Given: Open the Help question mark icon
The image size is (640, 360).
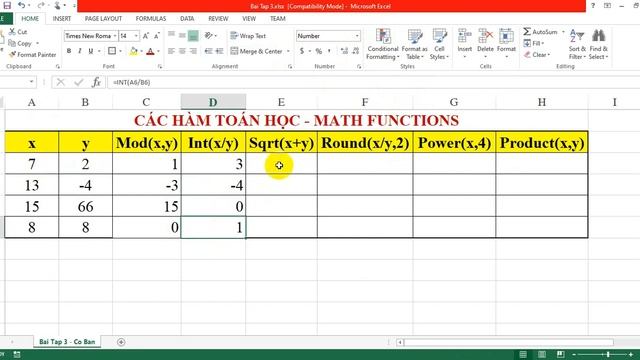Looking at the screenshot, I should [593, 5].
